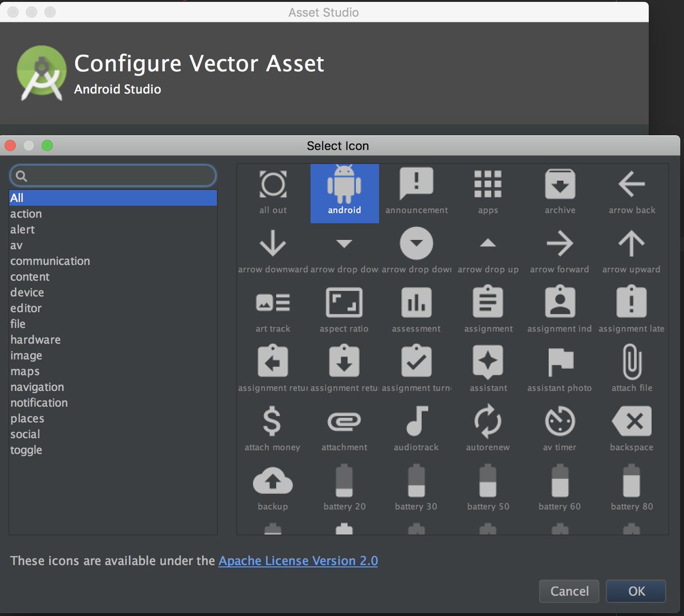Screen dimensions: 684x616
Task: Select the archive icon
Action: coord(560,184)
